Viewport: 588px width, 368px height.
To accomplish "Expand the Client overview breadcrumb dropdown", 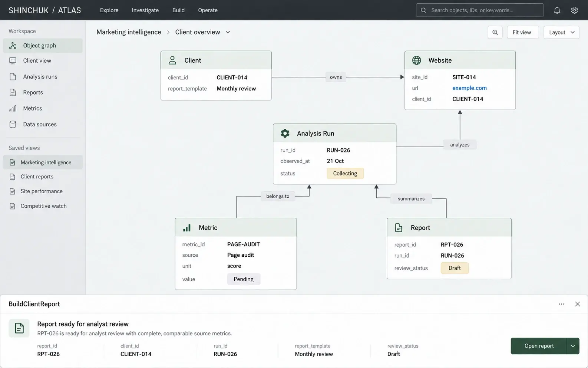I will 228,32.
